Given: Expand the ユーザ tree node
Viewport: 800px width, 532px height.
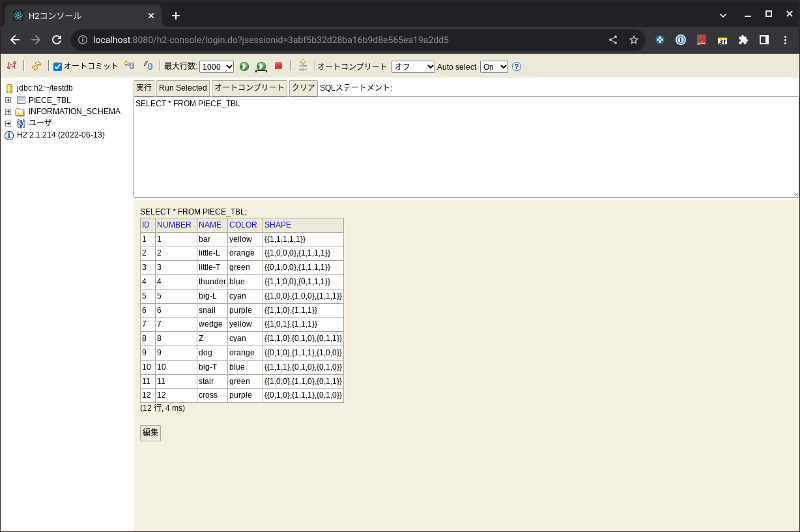Looking at the screenshot, I should tap(8, 123).
